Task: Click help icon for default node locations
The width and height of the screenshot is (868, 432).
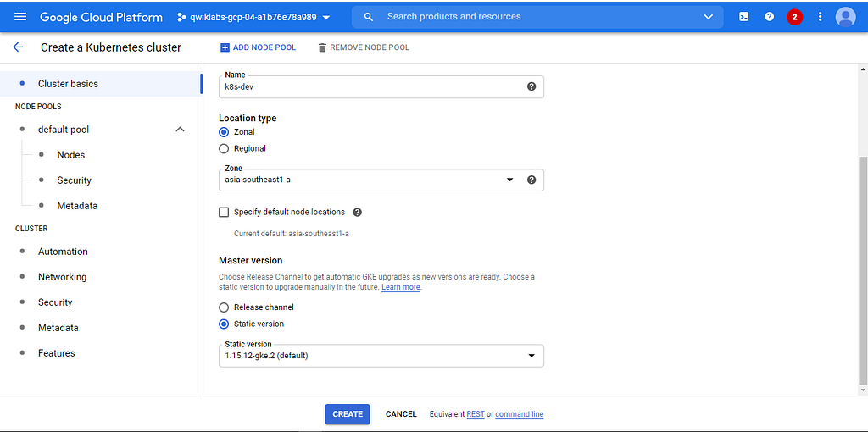Action: (357, 212)
